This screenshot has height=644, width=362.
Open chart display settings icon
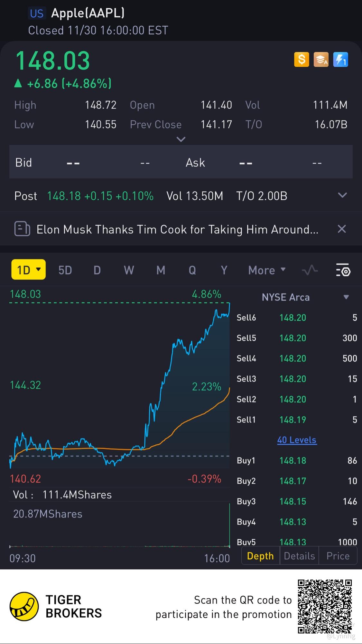[343, 270]
